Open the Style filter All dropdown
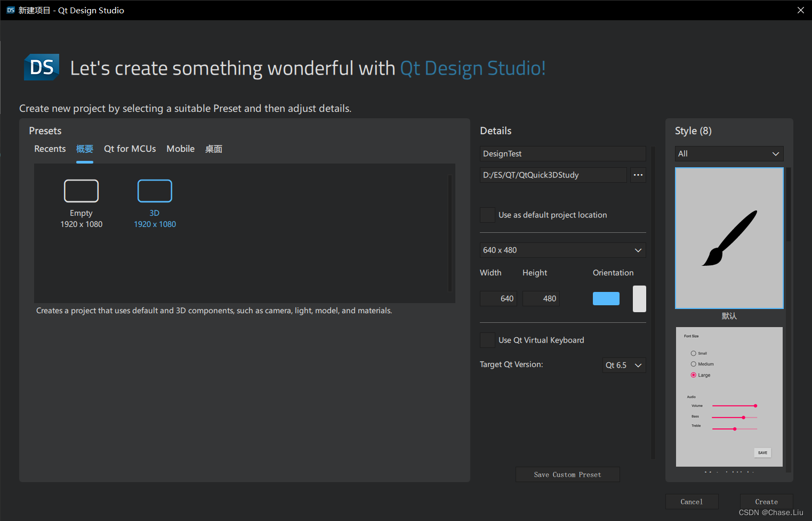The image size is (812, 521). click(729, 153)
